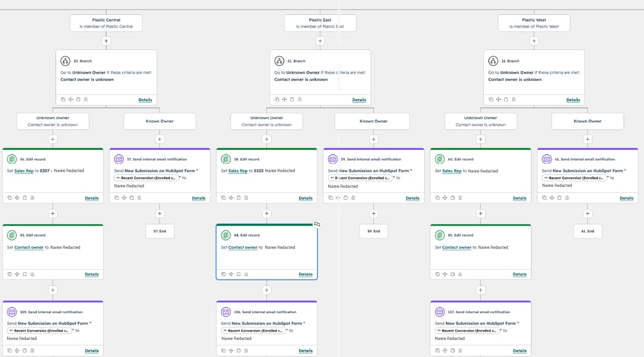Click move icon on action 61 email notification
The width and height of the screenshot is (644, 357).
pyautogui.click(x=552, y=198)
